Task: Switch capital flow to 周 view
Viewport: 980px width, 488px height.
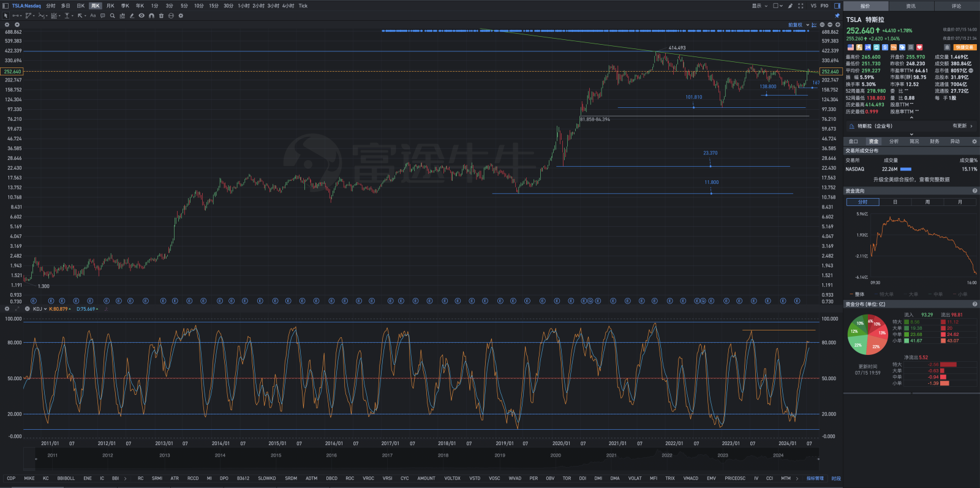Action: [927, 202]
